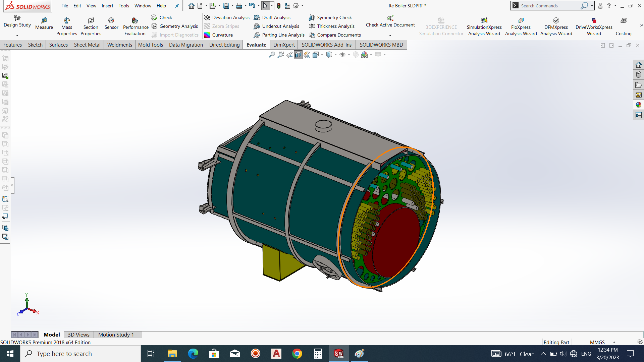Enable Performance Evaluation checkbox
The height and width of the screenshot is (362, 644).
[134, 25]
